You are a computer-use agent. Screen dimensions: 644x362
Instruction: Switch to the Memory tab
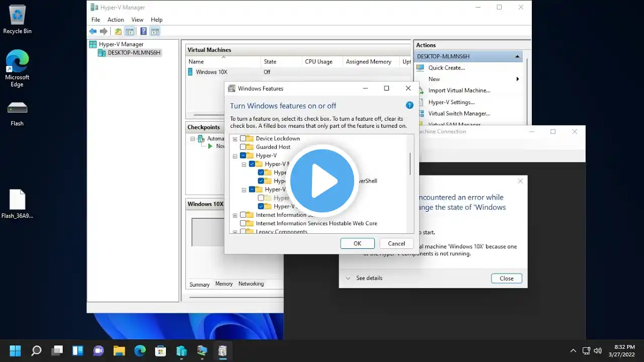click(224, 284)
